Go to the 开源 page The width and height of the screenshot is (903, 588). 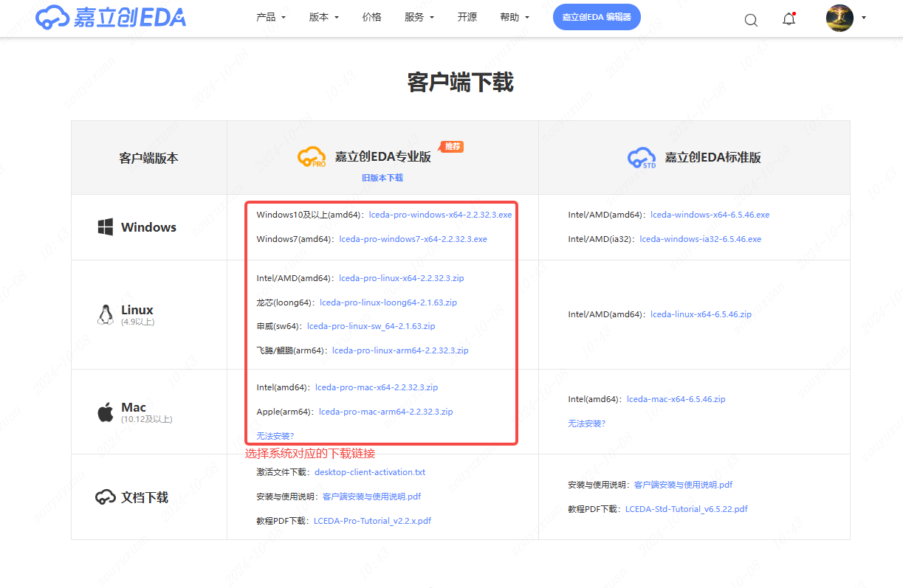pos(467,18)
